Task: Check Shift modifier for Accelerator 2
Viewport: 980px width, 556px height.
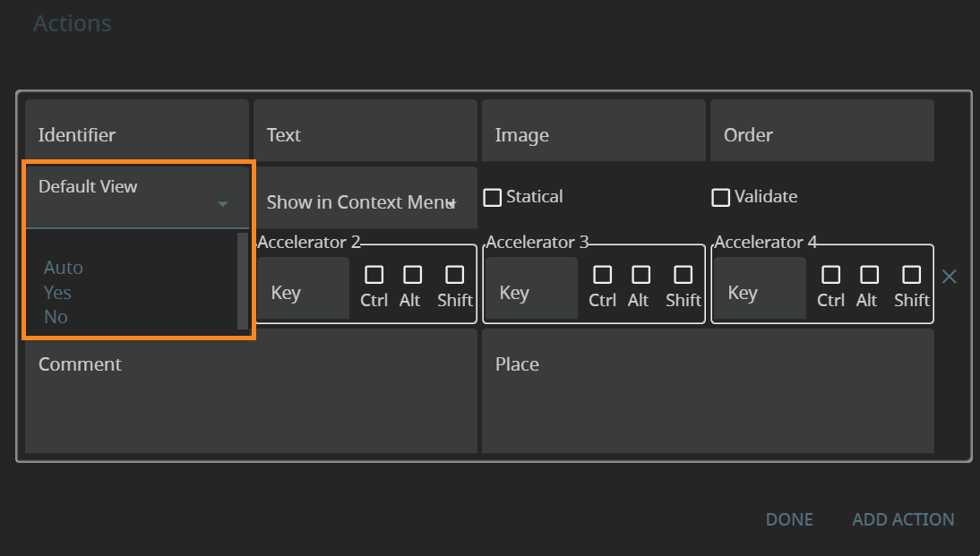Action: [x=454, y=275]
